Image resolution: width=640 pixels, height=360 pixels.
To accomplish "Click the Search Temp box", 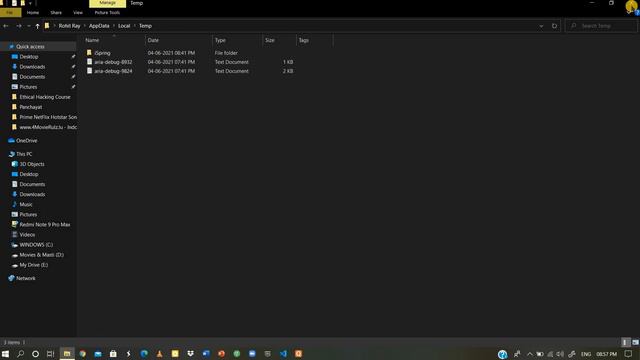I will tap(601, 26).
